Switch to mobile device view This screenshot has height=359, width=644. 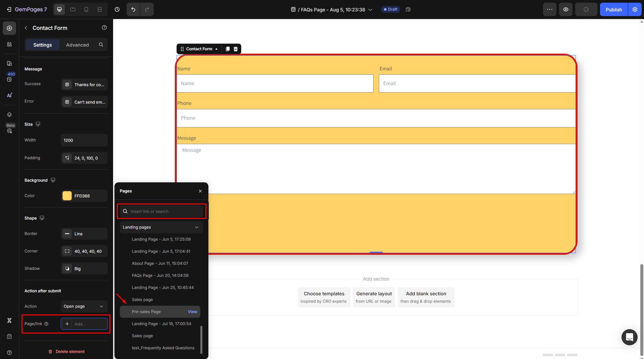click(x=86, y=9)
